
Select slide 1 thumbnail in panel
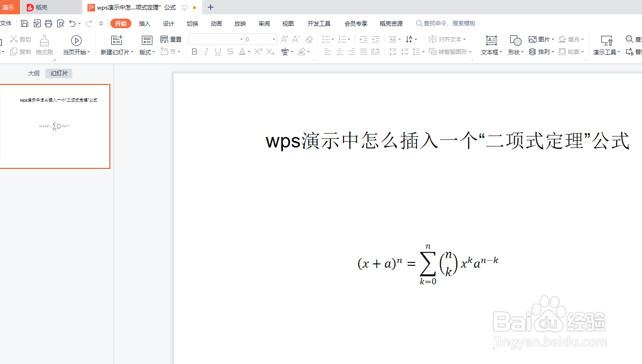point(55,126)
